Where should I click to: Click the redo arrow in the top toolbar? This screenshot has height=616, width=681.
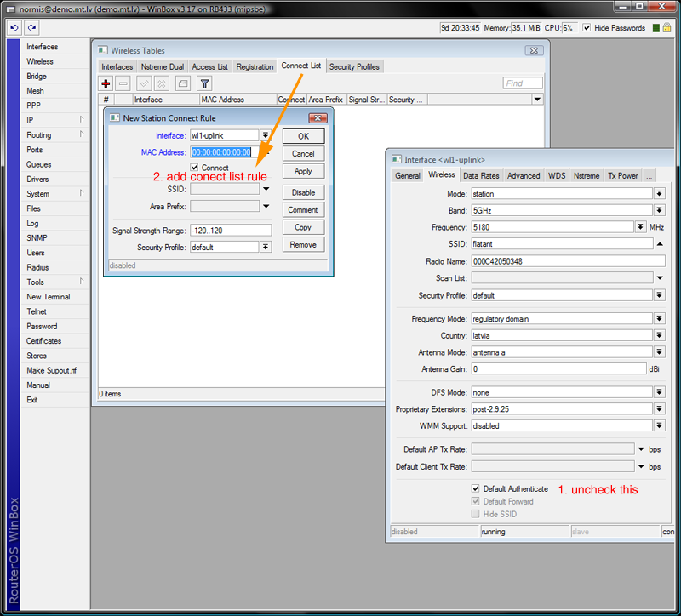click(30, 28)
